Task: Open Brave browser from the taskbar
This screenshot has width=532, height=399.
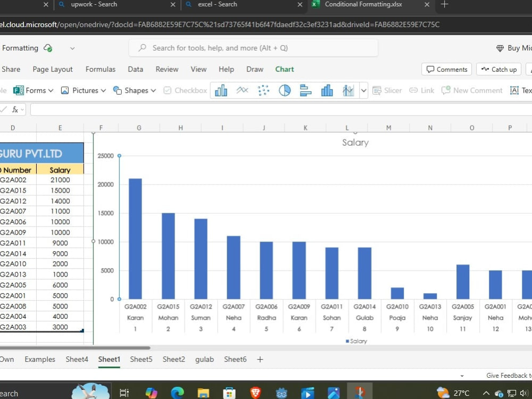Action: point(255,393)
